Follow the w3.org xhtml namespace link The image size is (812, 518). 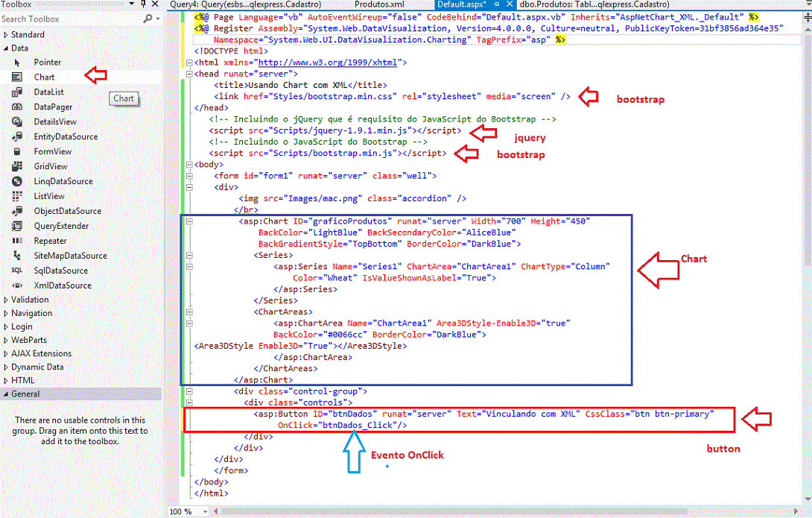point(328,63)
